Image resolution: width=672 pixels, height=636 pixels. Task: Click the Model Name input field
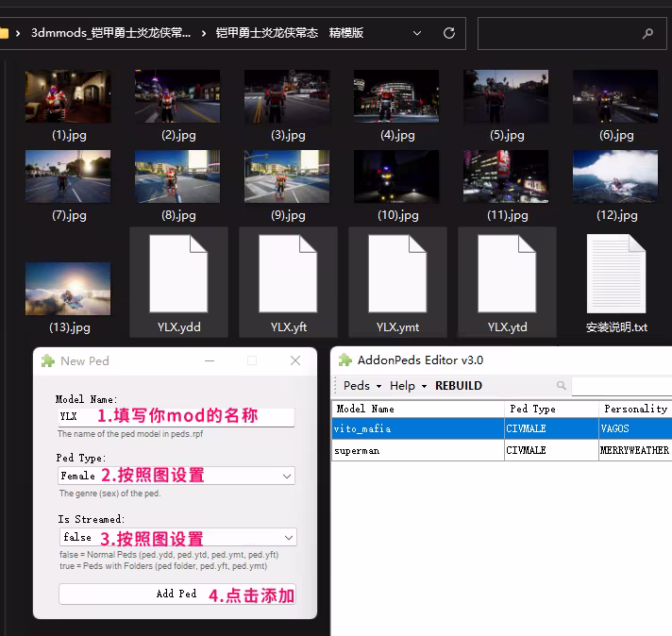point(176,416)
